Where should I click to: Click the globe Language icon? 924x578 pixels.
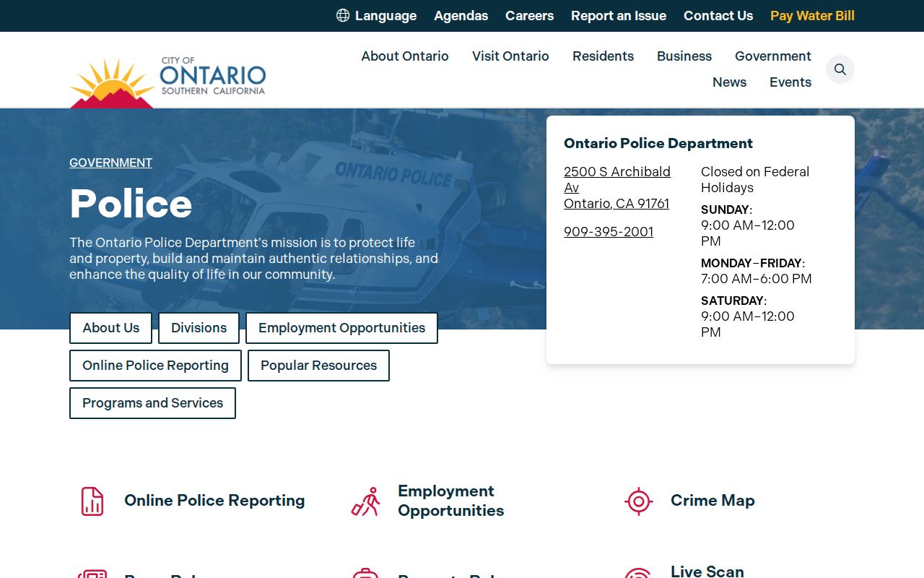[x=343, y=15]
